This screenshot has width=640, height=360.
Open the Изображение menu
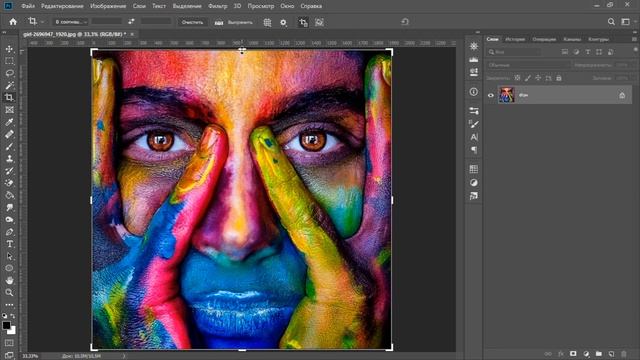pyautogui.click(x=108, y=6)
